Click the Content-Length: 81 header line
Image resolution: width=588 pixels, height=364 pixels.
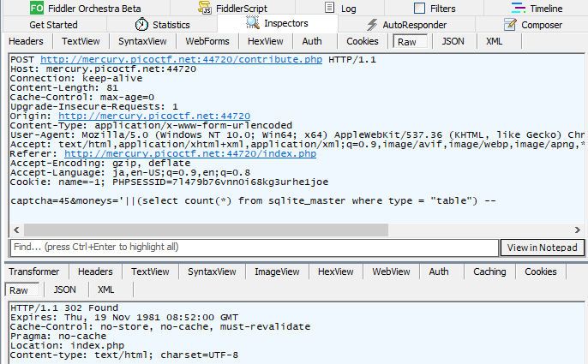coord(64,88)
